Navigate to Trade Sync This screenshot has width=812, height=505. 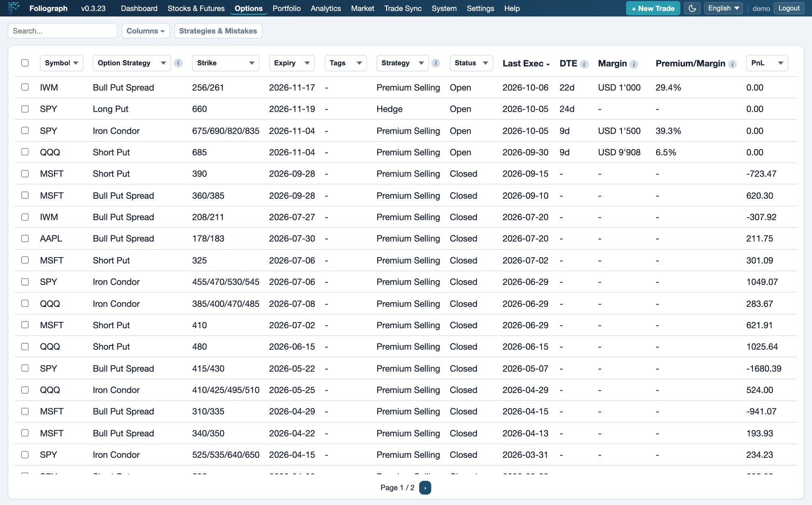(x=403, y=8)
